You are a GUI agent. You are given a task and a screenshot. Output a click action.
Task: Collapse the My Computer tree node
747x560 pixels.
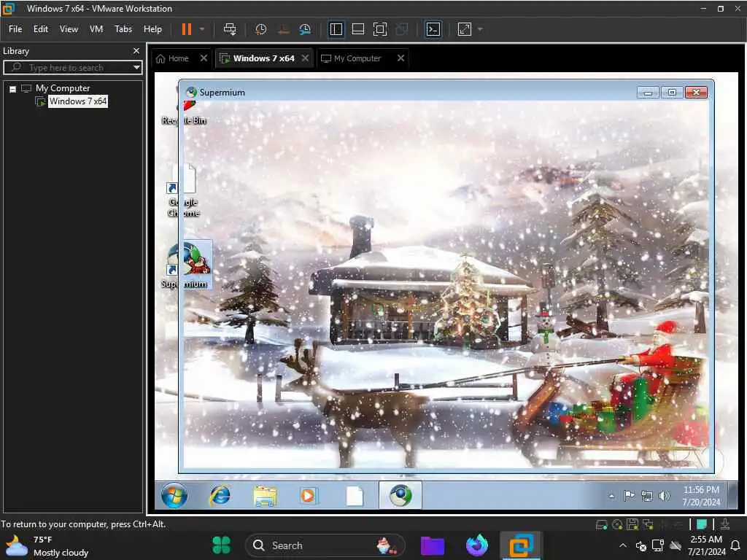13,89
